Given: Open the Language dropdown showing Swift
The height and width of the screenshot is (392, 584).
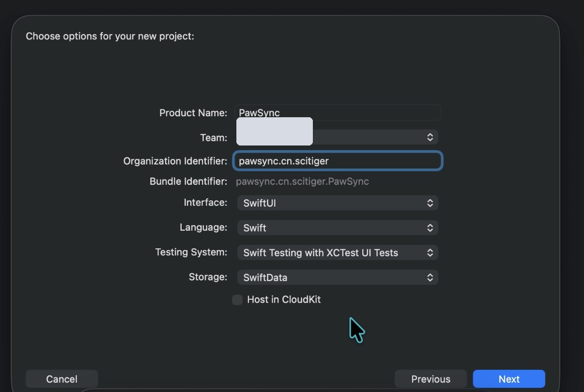Looking at the screenshot, I should point(337,228).
